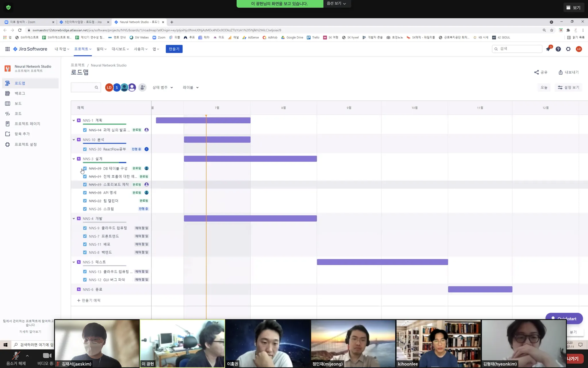588x368 pixels.
Task: Collapse the NNS-3 설계 epic
Action: 74,159
